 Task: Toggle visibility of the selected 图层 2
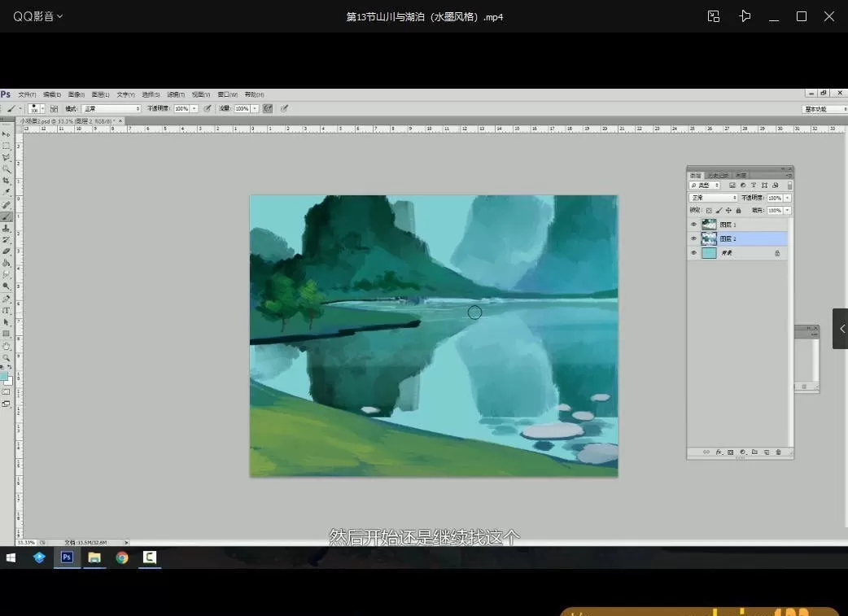pos(693,238)
